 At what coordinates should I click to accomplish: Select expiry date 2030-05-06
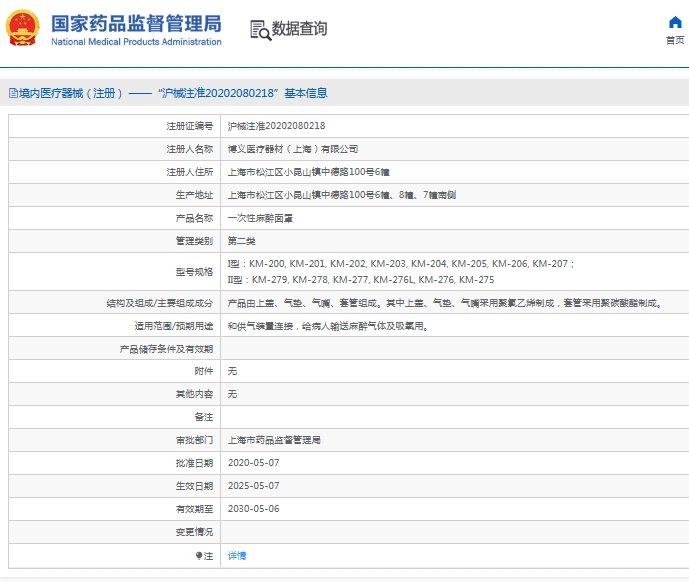[254, 509]
